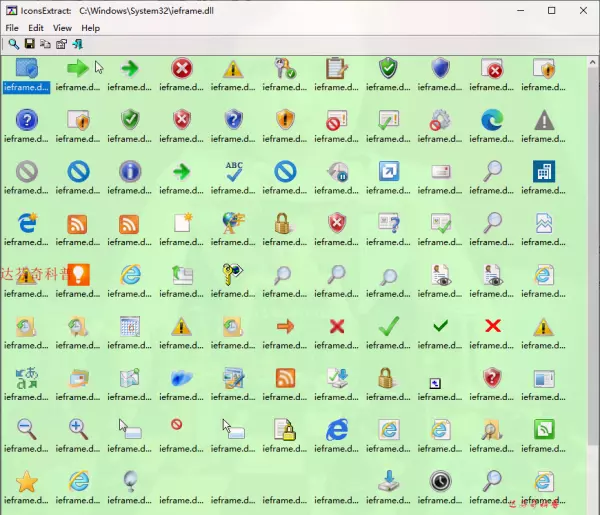This screenshot has height=515, width=600.
Task: Select the red shield with question mark icon
Action: pos(492,378)
